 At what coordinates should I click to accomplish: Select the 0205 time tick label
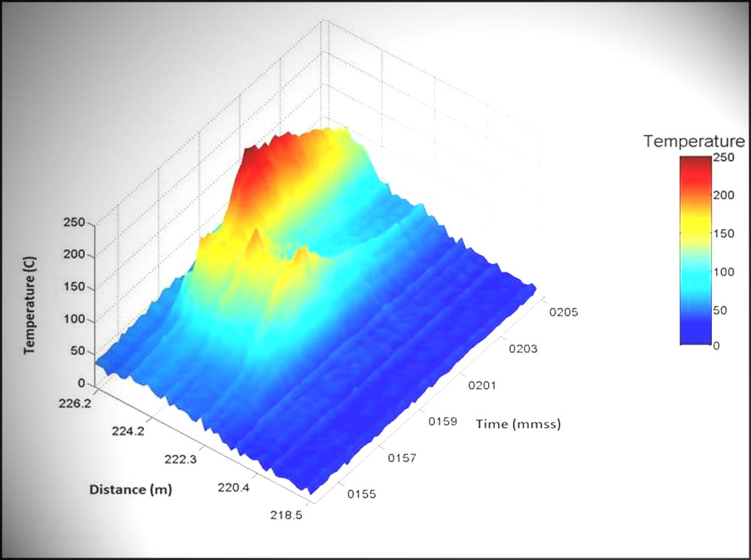[x=564, y=312]
